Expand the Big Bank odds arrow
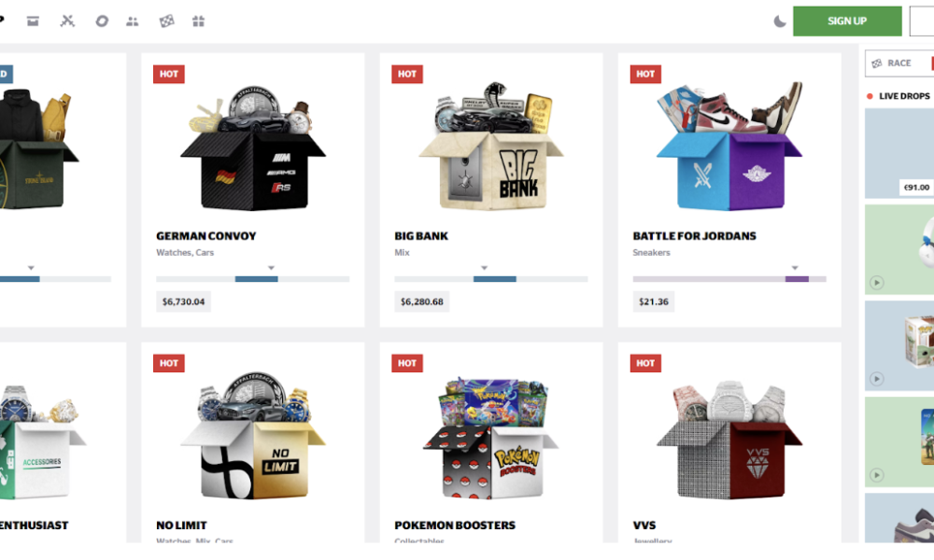934x560 pixels. coord(484,268)
